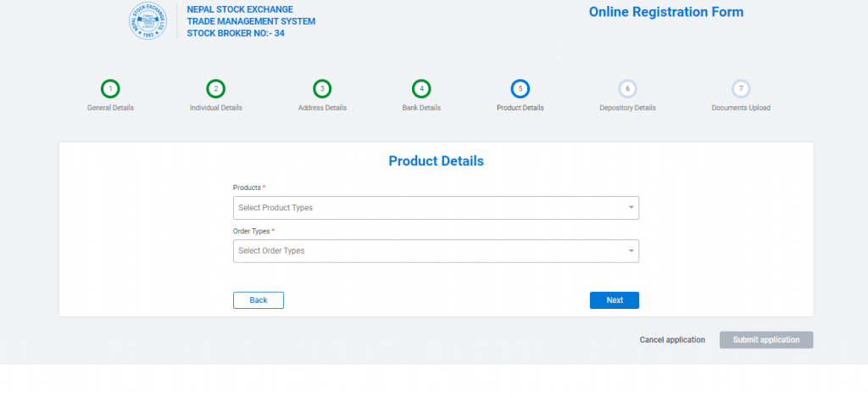Screen dimensions: 868x398
Task: Click the Products dropdown arrow
Action: pos(631,208)
